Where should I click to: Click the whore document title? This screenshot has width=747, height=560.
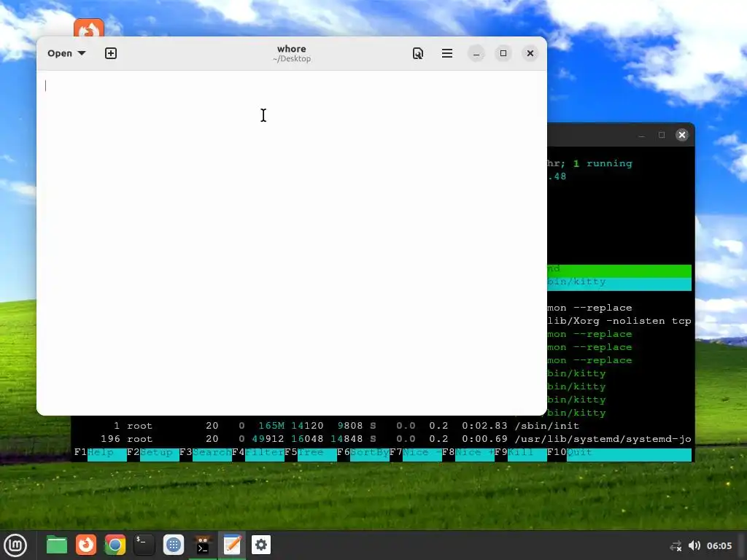click(x=292, y=49)
